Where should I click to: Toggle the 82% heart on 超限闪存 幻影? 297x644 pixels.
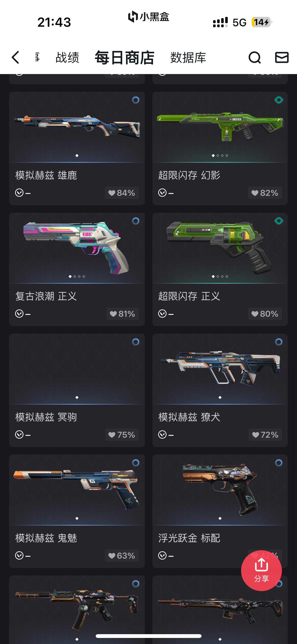point(265,193)
